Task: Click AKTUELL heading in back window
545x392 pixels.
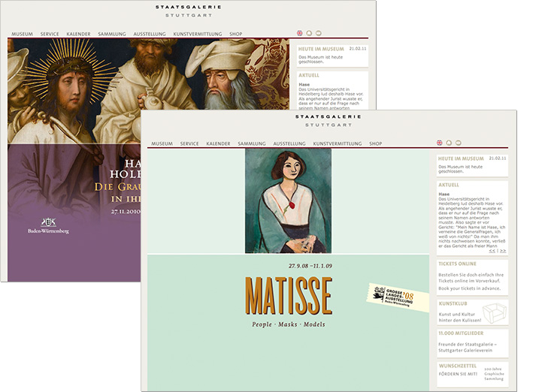Action: coord(309,75)
